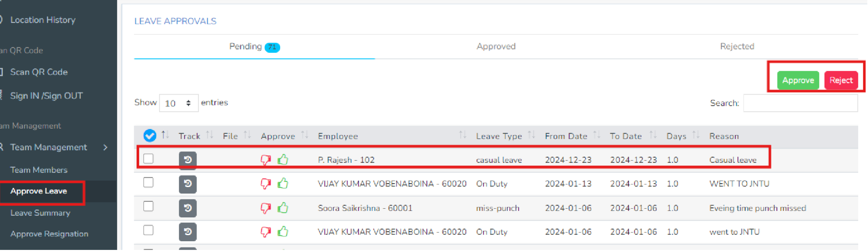Screen dimensions: 868x251
Task: Sort by the Approve column arrows
Action: point(305,135)
